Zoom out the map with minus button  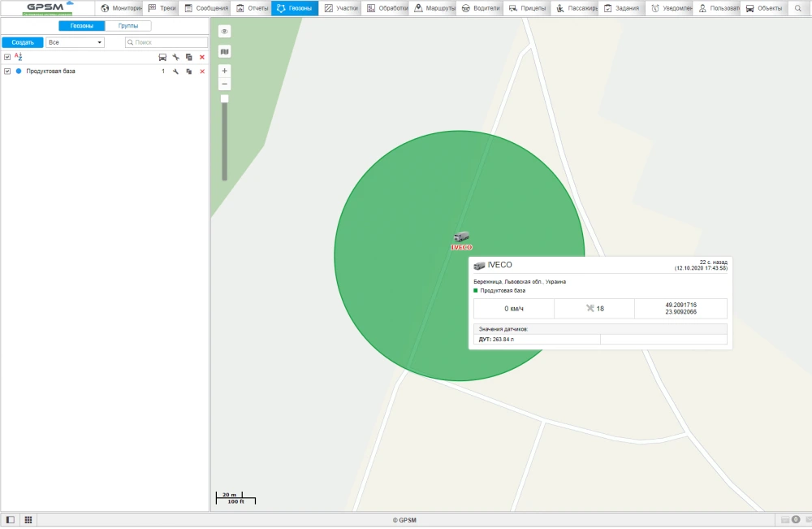225,84
